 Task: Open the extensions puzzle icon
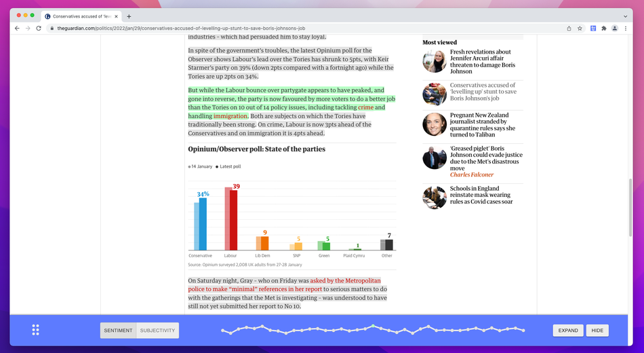(604, 29)
